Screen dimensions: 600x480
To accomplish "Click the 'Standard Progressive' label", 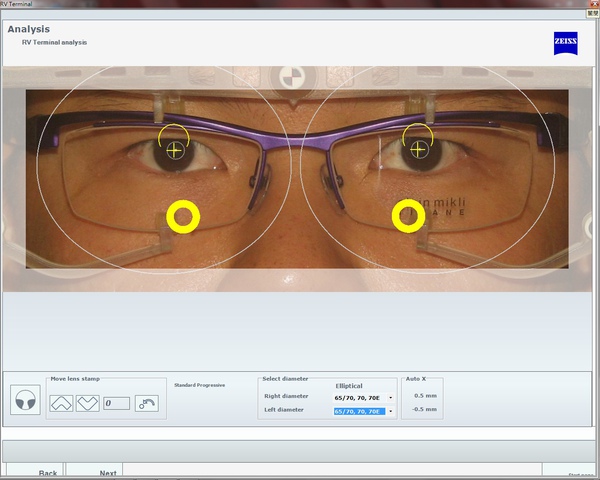I will [x=199, y=385].
